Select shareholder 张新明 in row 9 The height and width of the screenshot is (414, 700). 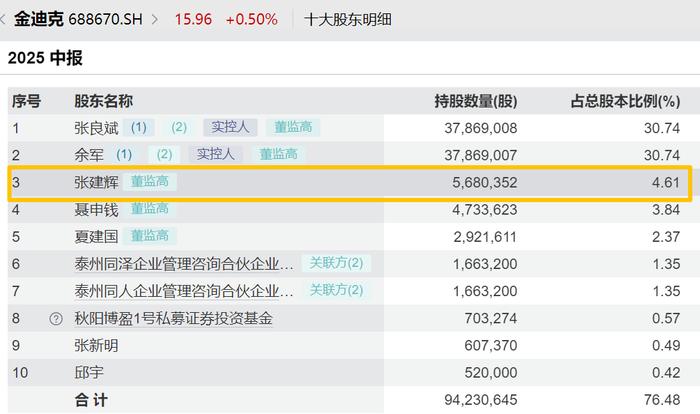click(x=96, y=345)
